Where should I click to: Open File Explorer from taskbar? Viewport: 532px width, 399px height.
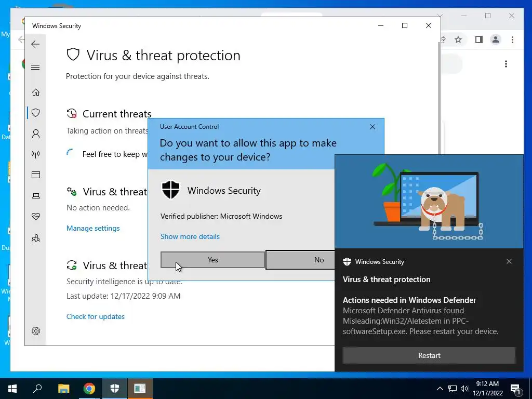(x=63, y=389)
